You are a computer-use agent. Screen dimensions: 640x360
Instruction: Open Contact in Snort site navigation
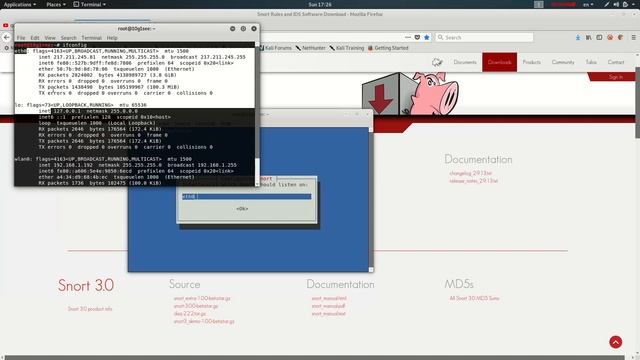[616, 62]
